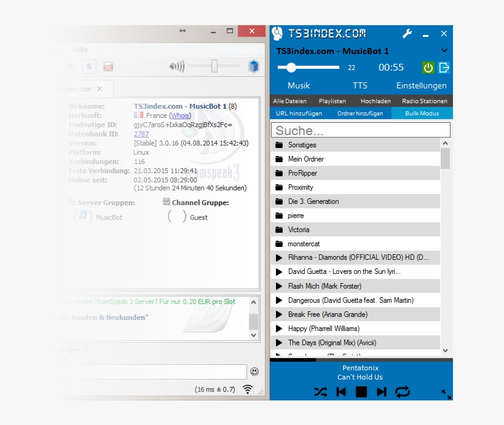Image resolution: width=504 pixels, height=425 pixels.
Task: Click the double-arrow titlebar icon
Action: tap(183, 31)
